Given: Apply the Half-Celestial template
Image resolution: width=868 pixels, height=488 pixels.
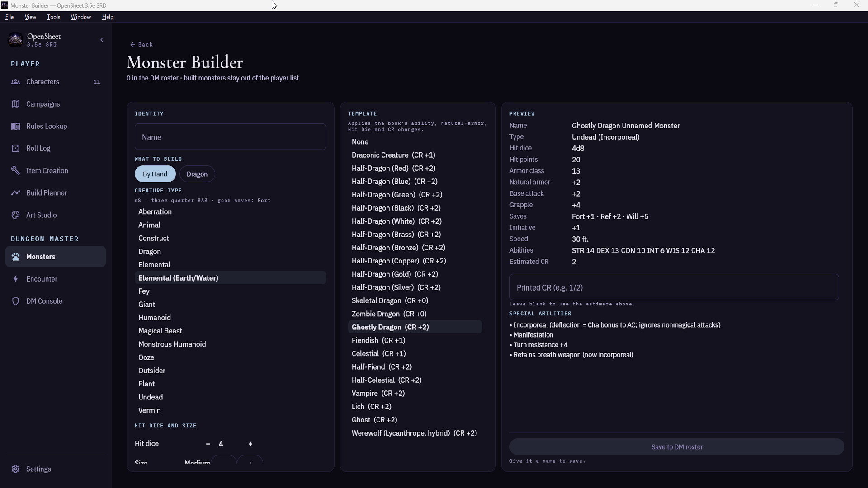Looking at the screenshot, I should [415, 380].
